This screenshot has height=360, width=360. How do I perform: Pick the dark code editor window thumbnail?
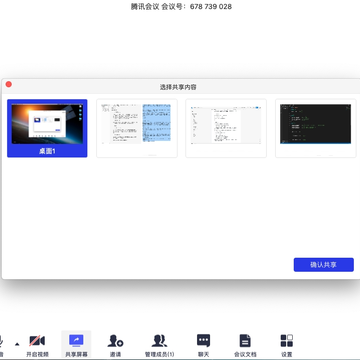[x=315, y=128]
